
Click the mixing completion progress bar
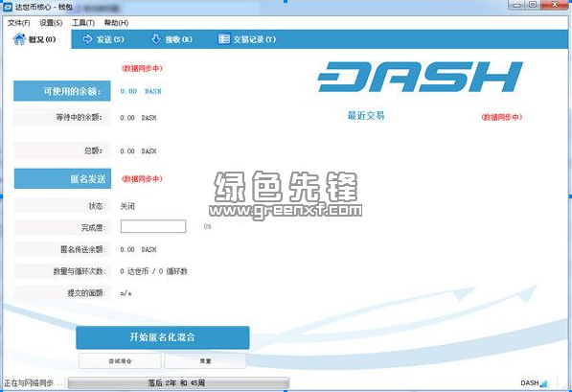[x=153, y=226]
